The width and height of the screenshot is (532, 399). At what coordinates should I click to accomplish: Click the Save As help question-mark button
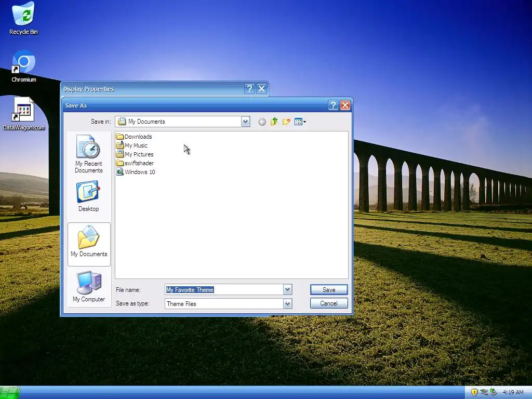[x=333, y=105]
